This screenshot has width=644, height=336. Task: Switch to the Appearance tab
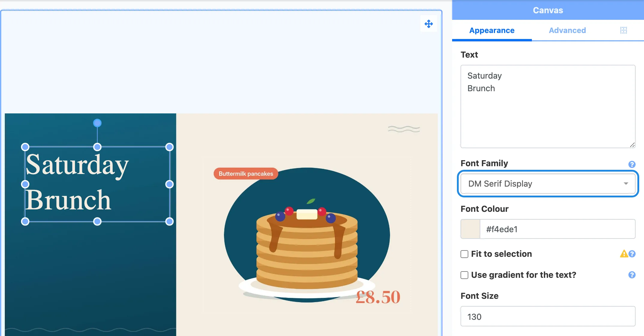[x=492, y=30]
